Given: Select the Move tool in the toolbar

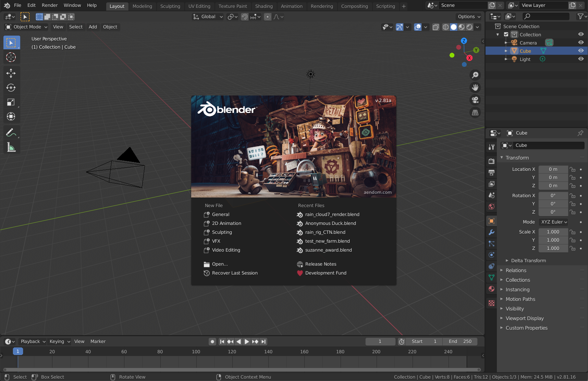Looking at the screenshot, I should click(x=11, y=73).
